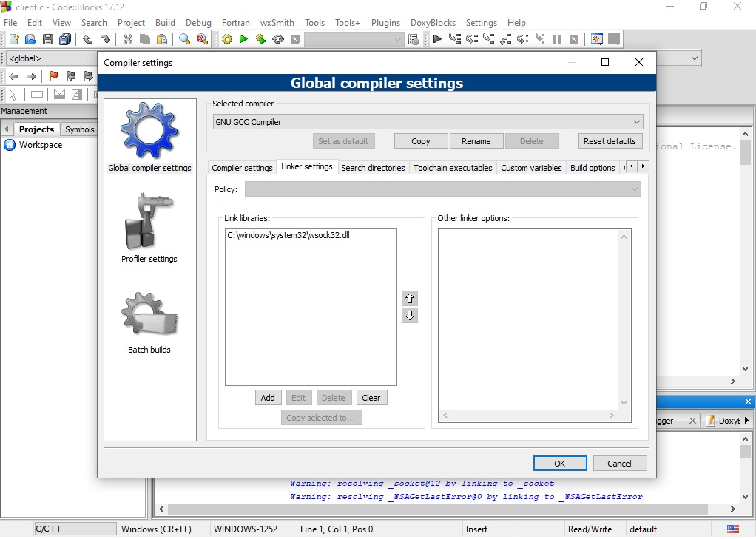Click the Copy toolbar icon
Screen dimensions: 756x539
click(145, 39)
